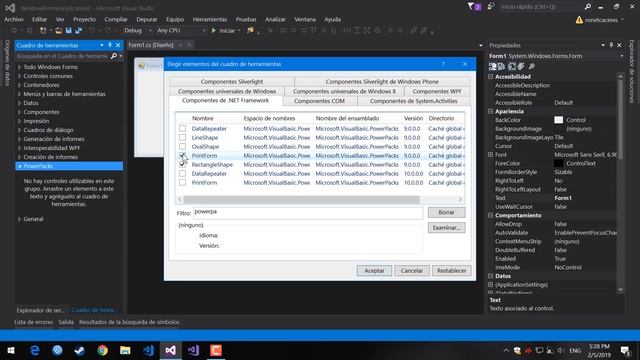Click the Filtro text field
The height and width of the screenshot is (360, 640).
pos(308,212)
